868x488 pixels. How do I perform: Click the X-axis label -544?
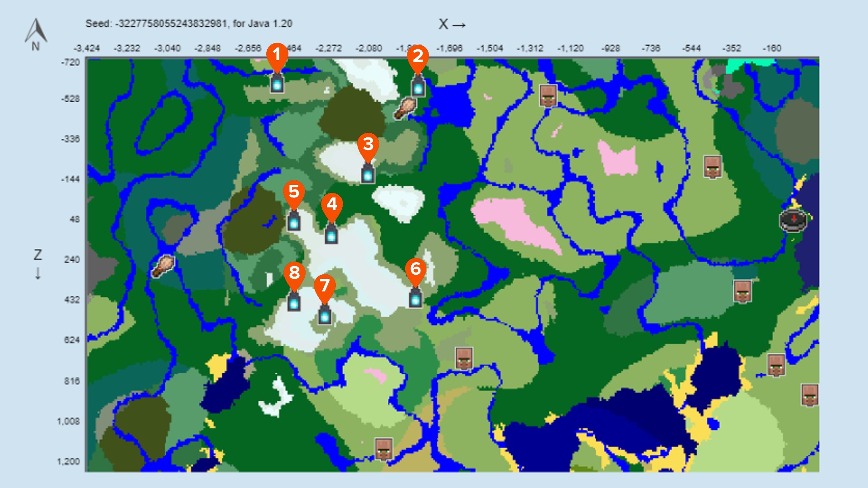692,48
